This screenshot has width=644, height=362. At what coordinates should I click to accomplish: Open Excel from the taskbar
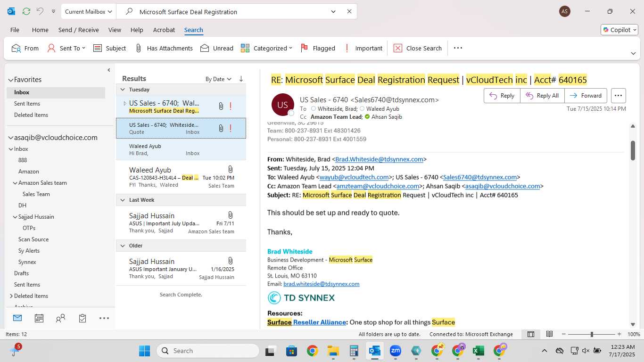pos(479,351)
